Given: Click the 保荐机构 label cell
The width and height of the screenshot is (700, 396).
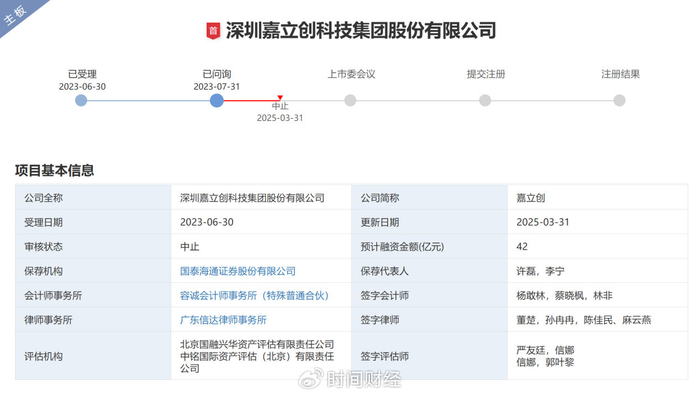Looking at the screenshot, I should tap(93, 271).
